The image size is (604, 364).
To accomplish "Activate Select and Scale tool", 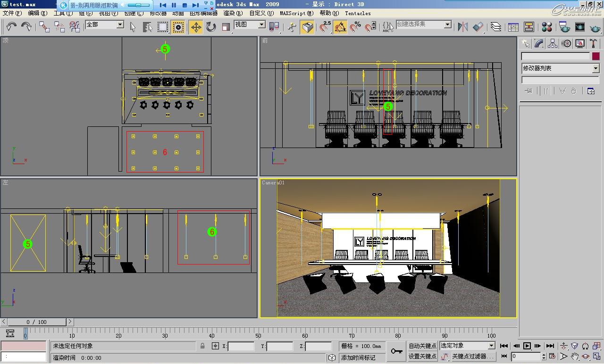I will point(226,27).
